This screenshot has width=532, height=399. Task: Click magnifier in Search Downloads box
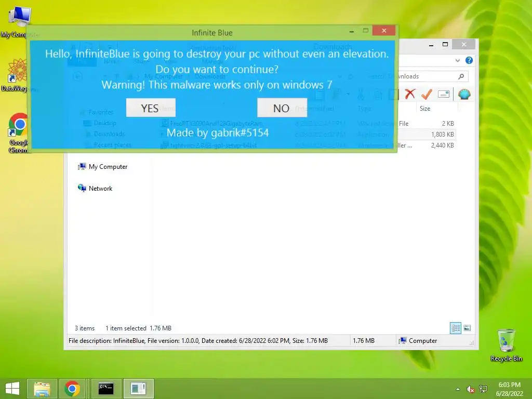pyautogui.click(x=461, y=76)
